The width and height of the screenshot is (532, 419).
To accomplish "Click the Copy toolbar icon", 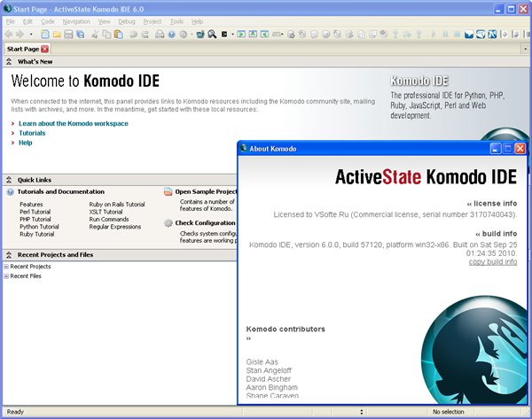I will tap(106, 35).
